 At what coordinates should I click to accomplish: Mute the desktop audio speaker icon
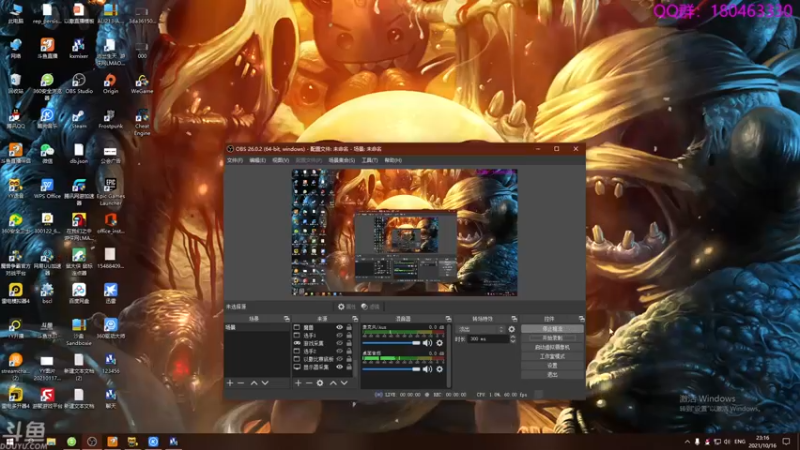click(x=427, y=369)
